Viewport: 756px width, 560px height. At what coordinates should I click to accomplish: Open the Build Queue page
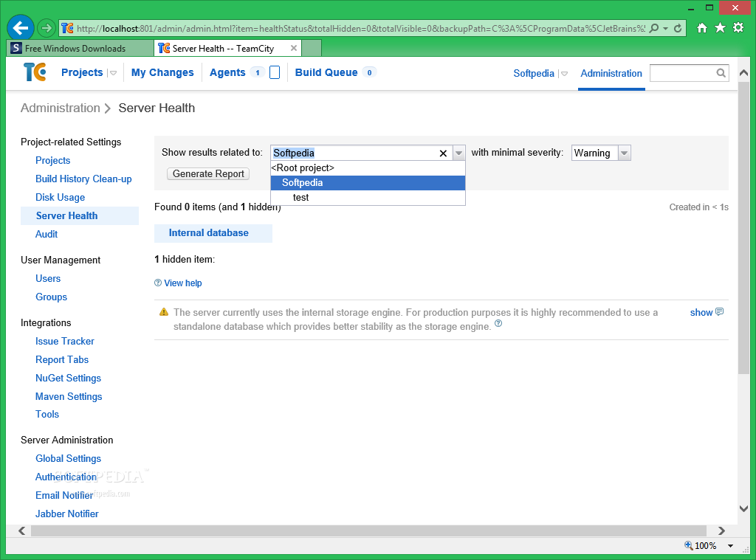point(326,72)
